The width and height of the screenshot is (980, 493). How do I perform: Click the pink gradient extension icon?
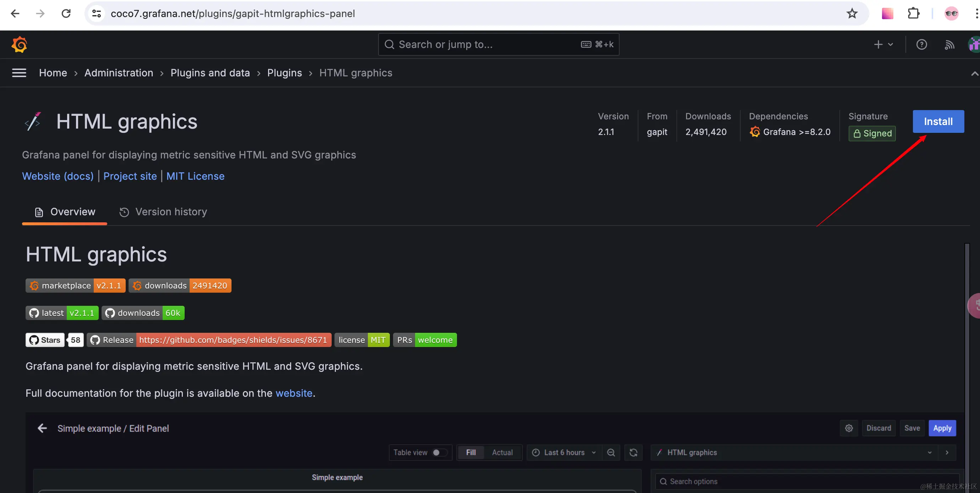tap(887, 14)
